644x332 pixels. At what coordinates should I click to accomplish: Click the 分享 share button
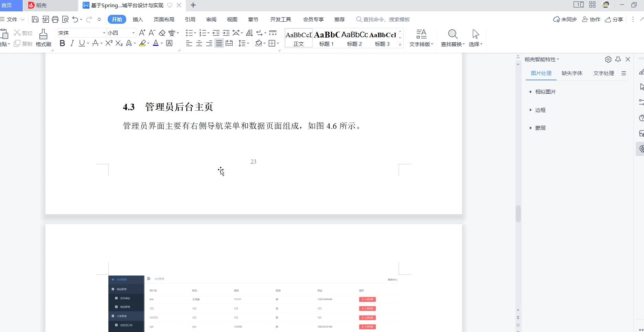614,19
